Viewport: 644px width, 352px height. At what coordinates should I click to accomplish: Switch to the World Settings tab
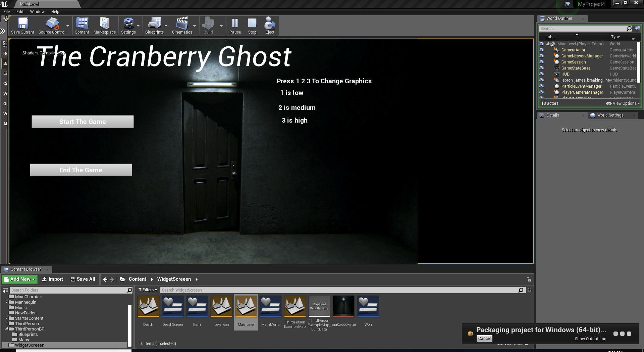click(610, 115)
